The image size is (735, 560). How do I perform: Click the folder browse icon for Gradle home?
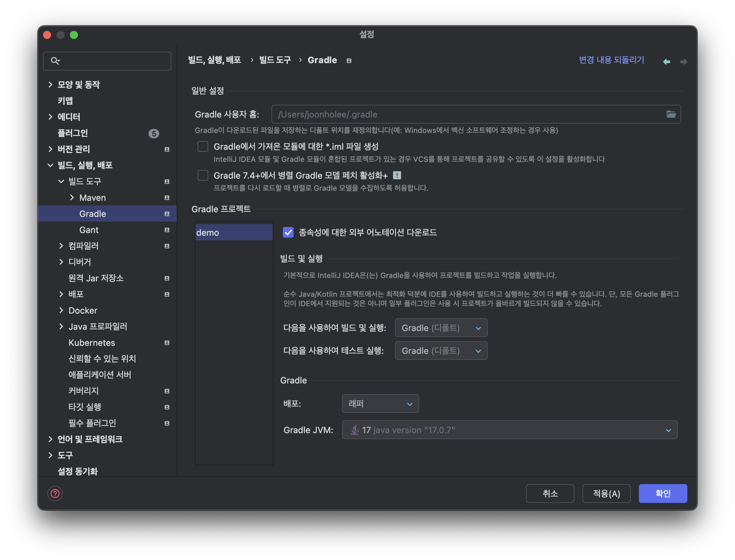(x=671, y=114)
